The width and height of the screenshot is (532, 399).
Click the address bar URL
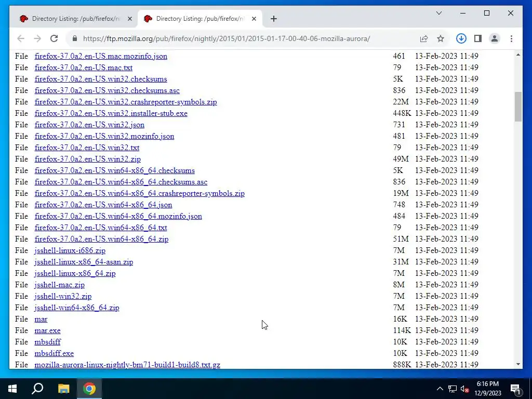(x=227, y=38)
